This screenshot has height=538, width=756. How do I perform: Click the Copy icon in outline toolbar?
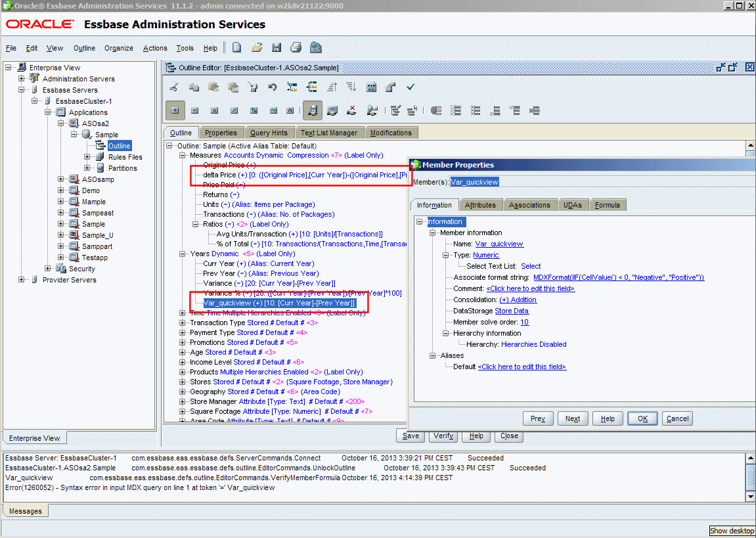(194, 87)
